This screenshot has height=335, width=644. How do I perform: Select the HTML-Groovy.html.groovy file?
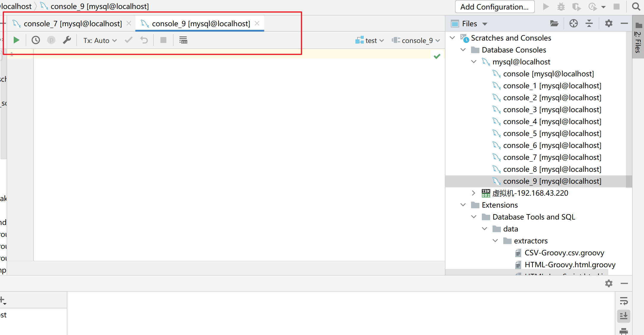[x=538, y=265]
